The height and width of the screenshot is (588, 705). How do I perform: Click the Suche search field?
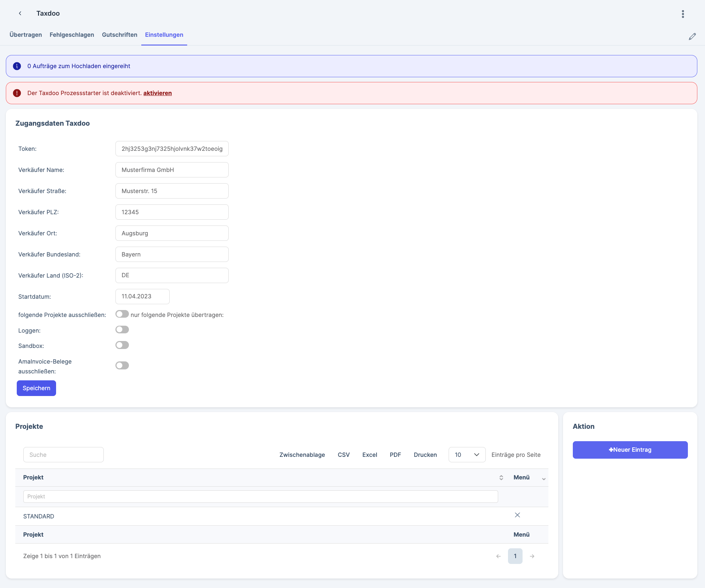[x=63, y=455]
